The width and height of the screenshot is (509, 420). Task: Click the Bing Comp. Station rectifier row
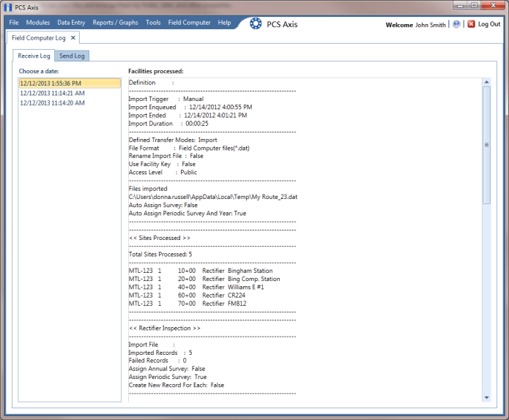[x=204, y=279]
